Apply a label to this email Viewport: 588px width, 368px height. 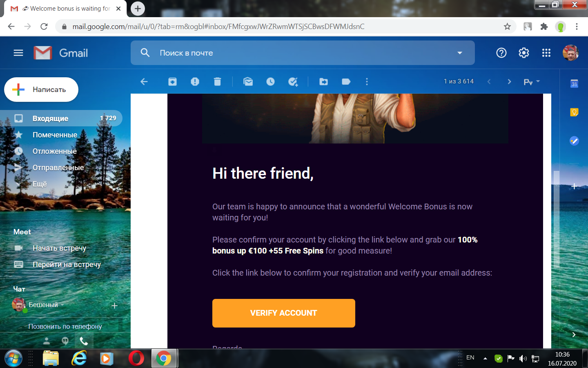click(346, 82)
